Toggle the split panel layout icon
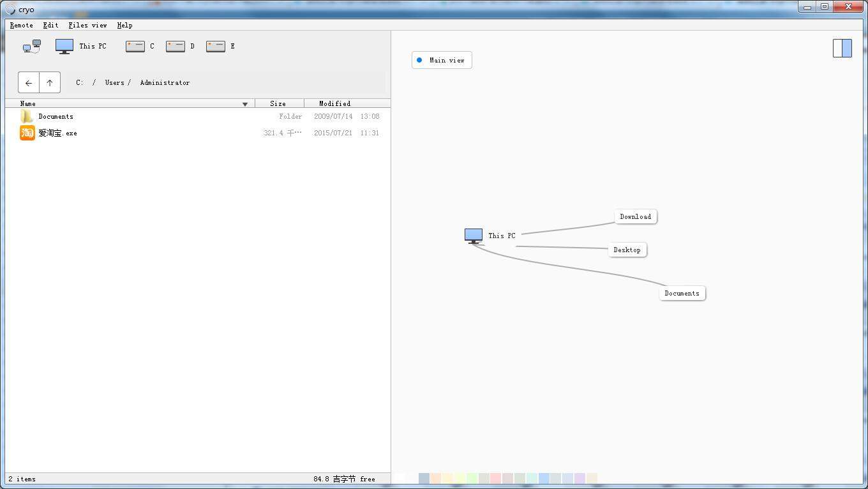Viewport: 868px width, 489px height. (842, 48)
